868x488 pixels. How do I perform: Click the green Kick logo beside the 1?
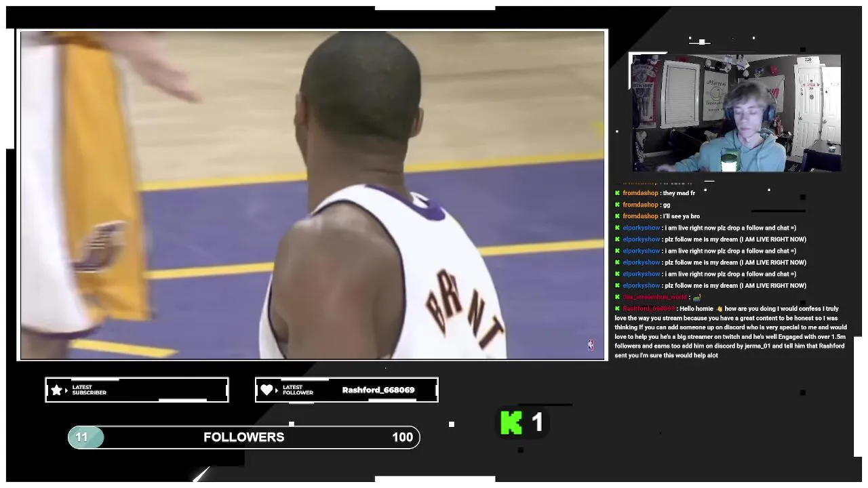click(x=512, y=423)
